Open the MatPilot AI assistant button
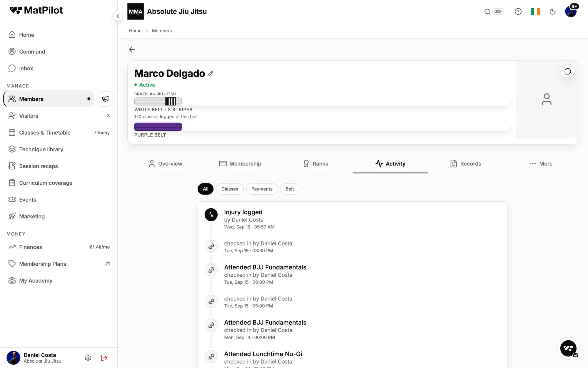The height and width of the screenshot is (368, 588). (x=568, y=348)
